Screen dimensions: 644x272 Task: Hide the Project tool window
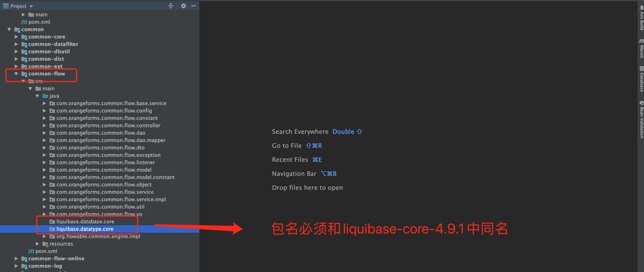click(194, 6)
